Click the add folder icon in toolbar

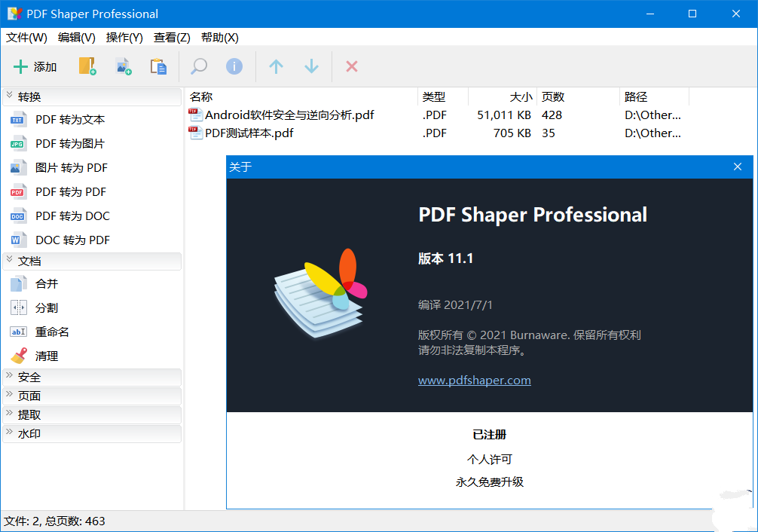tap(87, 66)
